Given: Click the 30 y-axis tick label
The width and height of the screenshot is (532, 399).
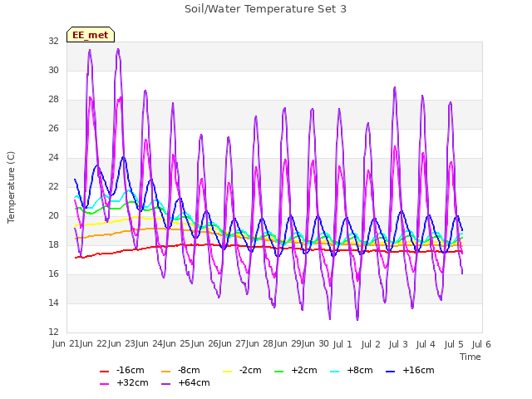Looking at the screenshot, I should pyautogui.click(x=53, y=70).
